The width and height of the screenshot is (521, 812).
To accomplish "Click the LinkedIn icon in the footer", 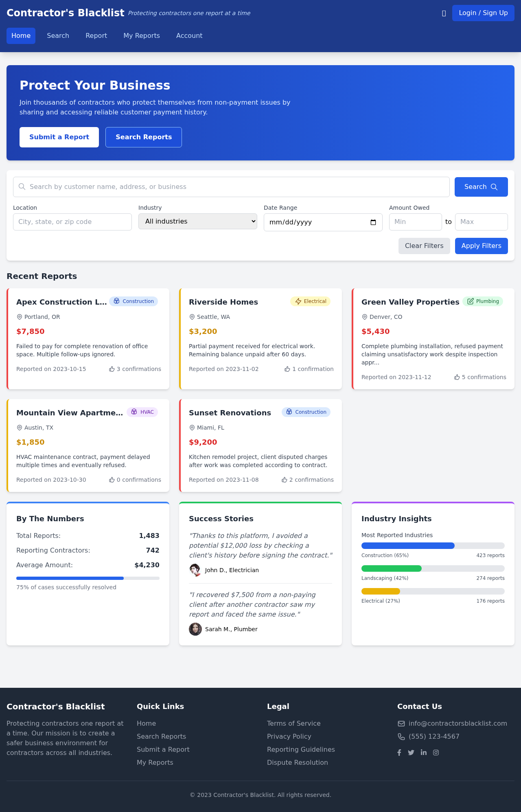I will click(424, 753).
